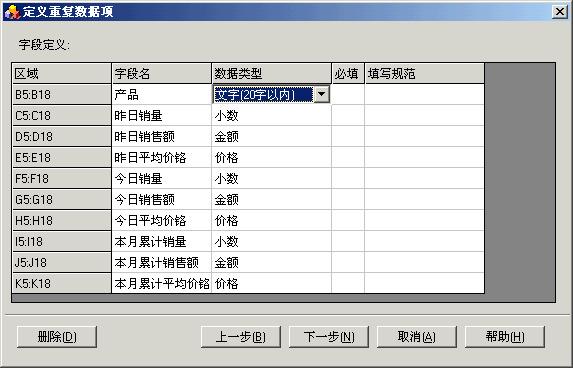
Task: Click the 填写规范 cell in the 产品 row
Action: tap(425, 95)
